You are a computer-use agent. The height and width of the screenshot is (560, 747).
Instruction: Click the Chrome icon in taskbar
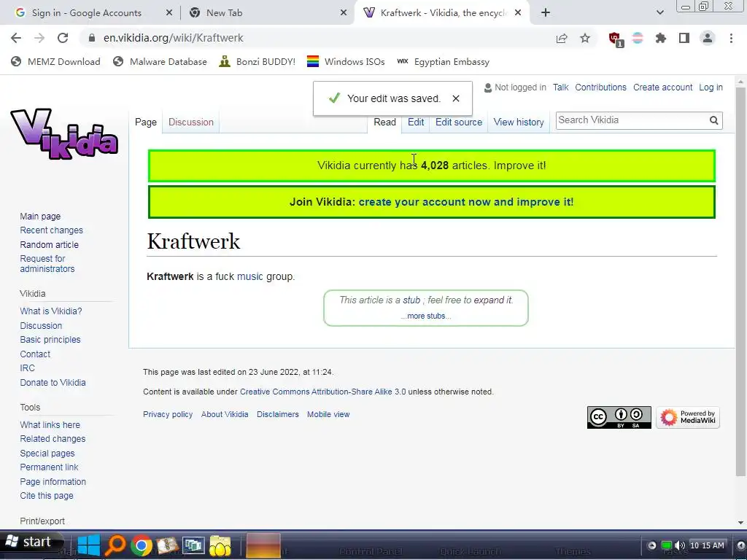[142, 545]
